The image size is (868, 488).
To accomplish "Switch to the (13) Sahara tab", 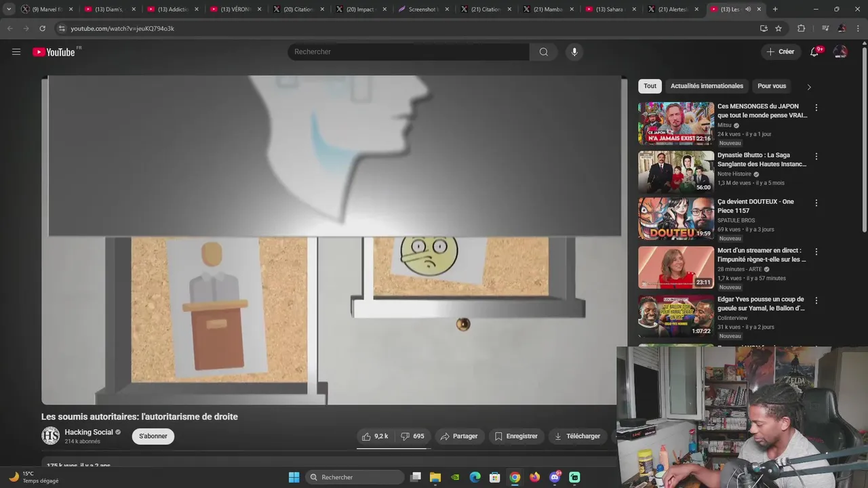I will tap(610, 9).
